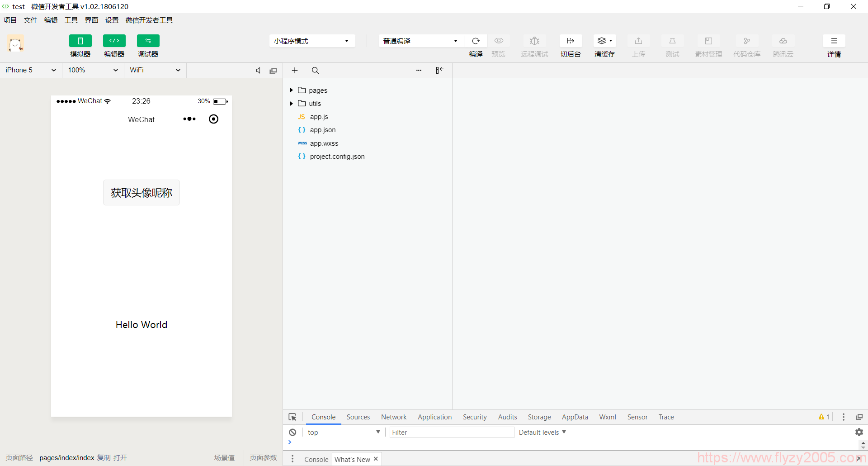Open the WiFi network dropdown
The height and width of the screenshot is (466, 868).
(x=156, y=70)
